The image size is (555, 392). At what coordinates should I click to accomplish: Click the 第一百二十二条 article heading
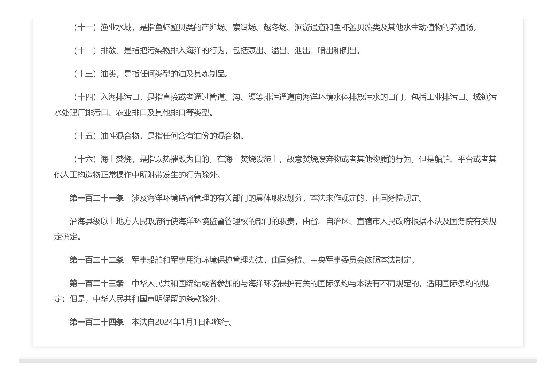pos(96,260)
